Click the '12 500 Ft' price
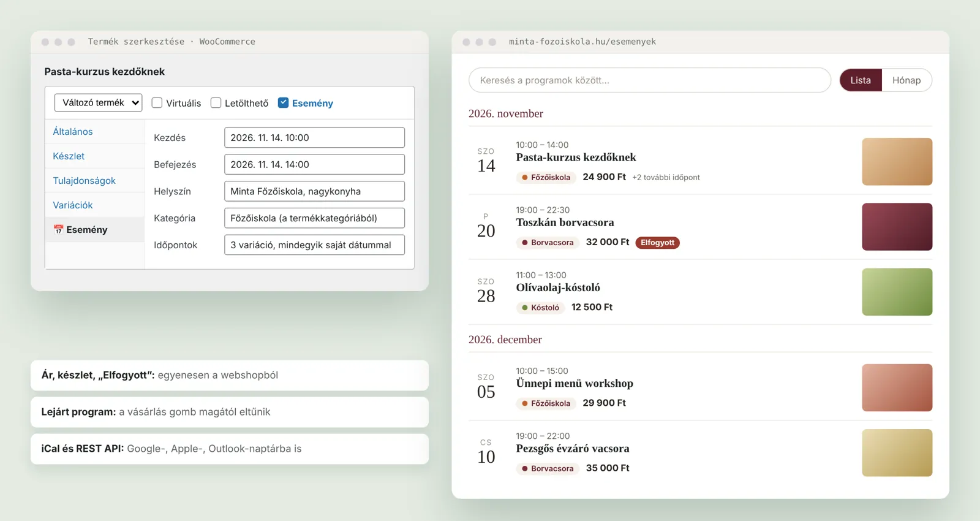980x521 pixels. pos(592,307)
